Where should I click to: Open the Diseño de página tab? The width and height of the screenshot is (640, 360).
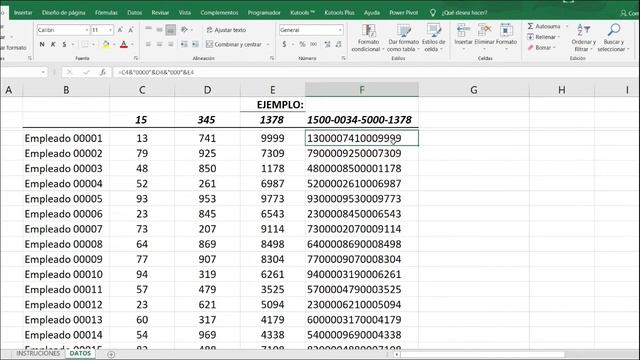[x=63, y=13]
